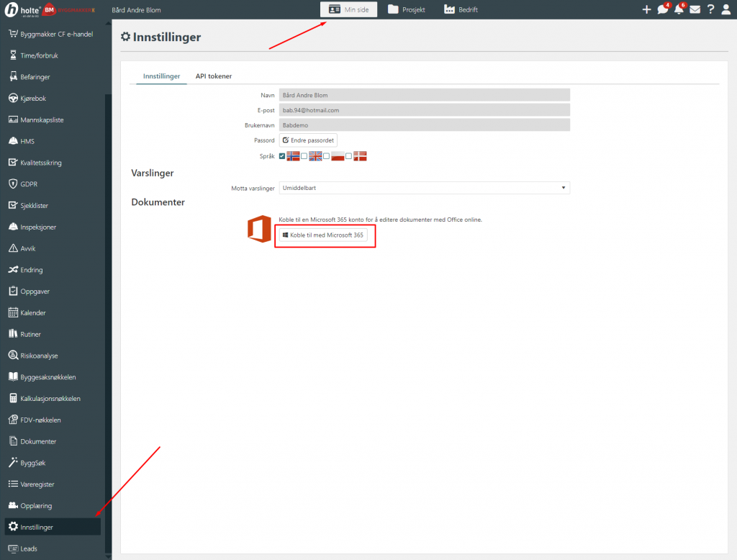The width and height of the screenshot is (737, 560).
Task: Switch to the API tokener tab
Action: tap(214, 76)
